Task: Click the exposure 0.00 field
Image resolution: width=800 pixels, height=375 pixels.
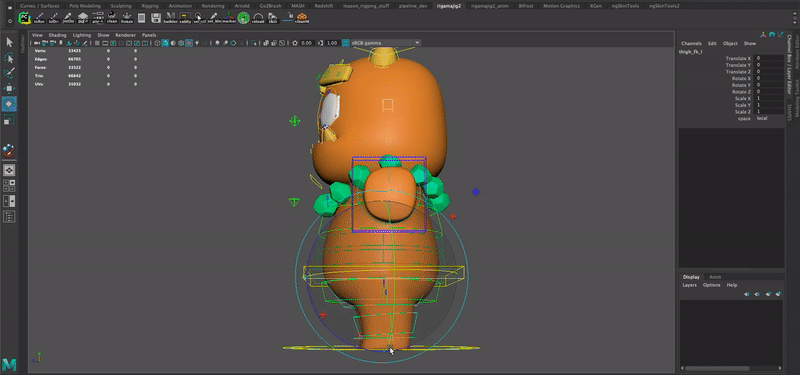Action: point(306,43)
